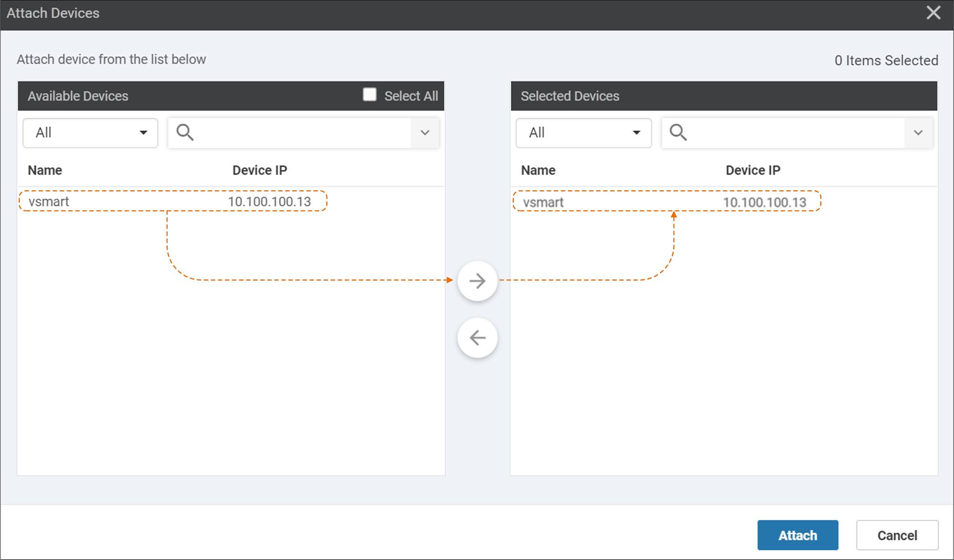954x560 pixels.
Task: Click IP 10.100.100.13 in Selected Devices
Action: click(x=764, y=202)
